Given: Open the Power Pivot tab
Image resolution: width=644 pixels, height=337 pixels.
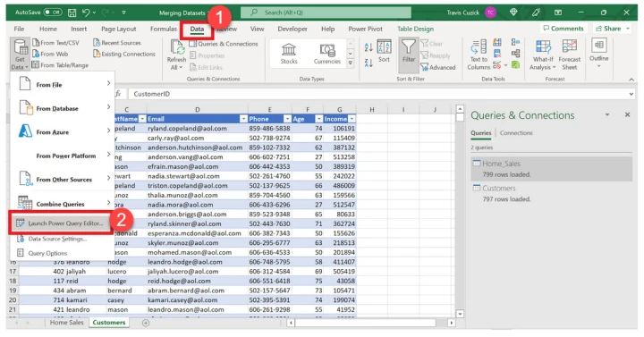Looking at the screenshot, I should [x=365, y=29].
